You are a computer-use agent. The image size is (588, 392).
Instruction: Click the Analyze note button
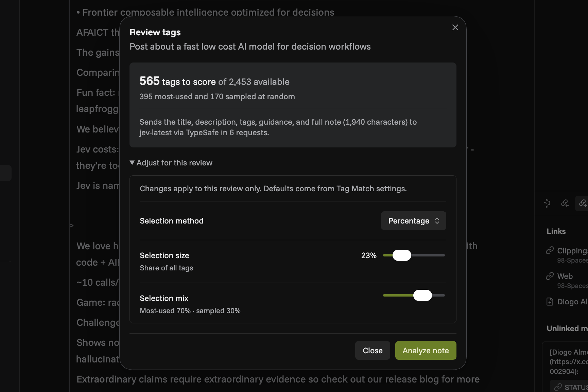click(x=426, y=351)
